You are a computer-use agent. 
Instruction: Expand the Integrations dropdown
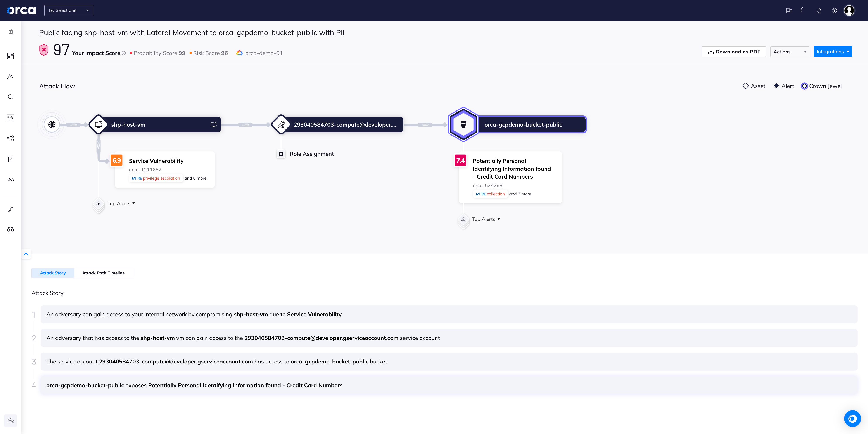click(x=833, y=52)
